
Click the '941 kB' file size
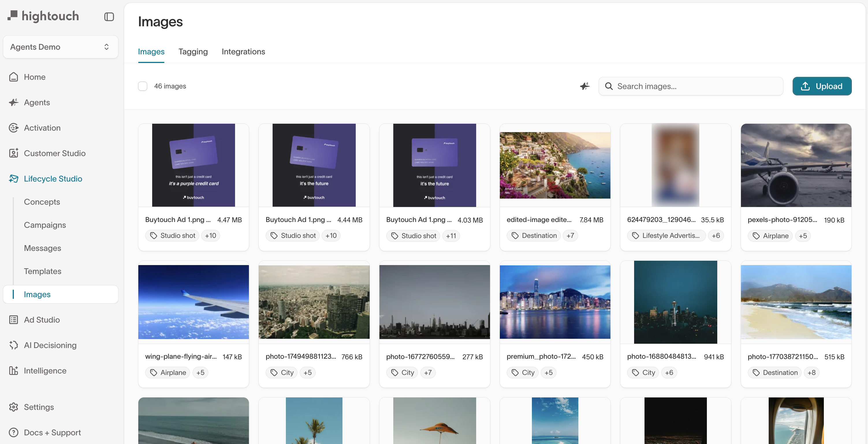(714, 357)
